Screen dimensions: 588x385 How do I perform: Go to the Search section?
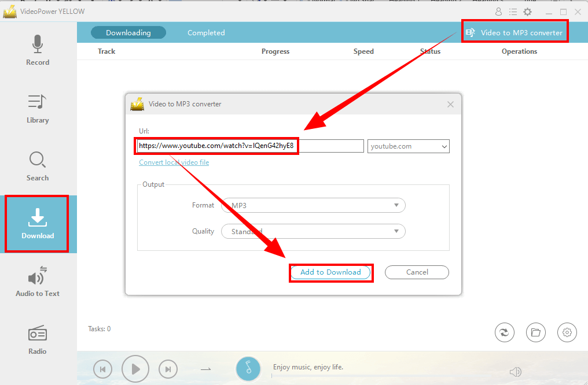pyautogui.click(x=38, y=166)
